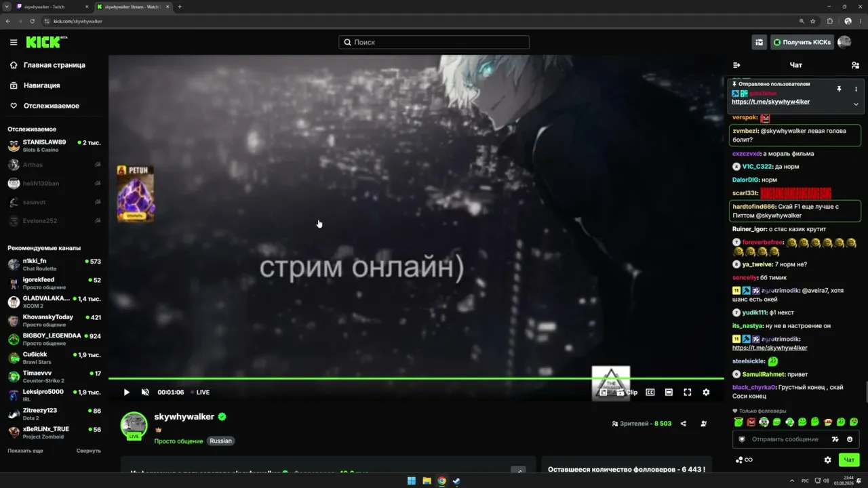Image resolution: width=868 pixels, height=488 pixels.
Task: Open the 7TV emote menu in chat input
Action: [x=835, y=439]
